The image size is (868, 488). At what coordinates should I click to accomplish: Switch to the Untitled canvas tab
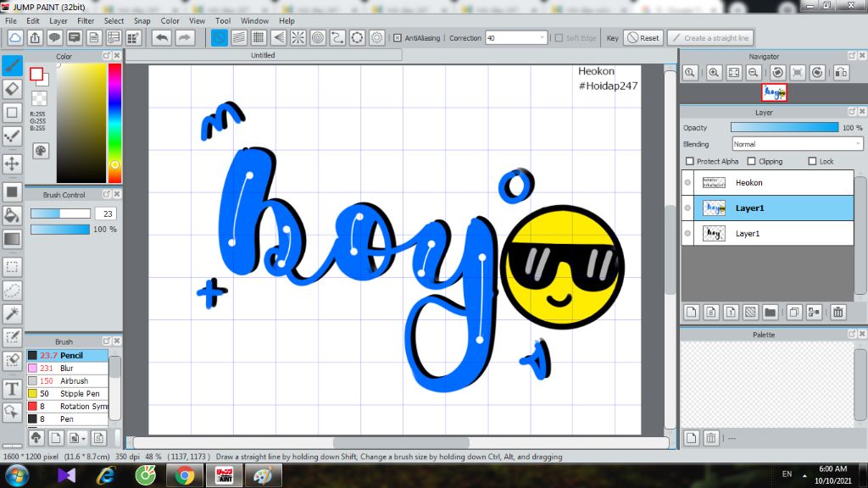click(x=263, y=55)
